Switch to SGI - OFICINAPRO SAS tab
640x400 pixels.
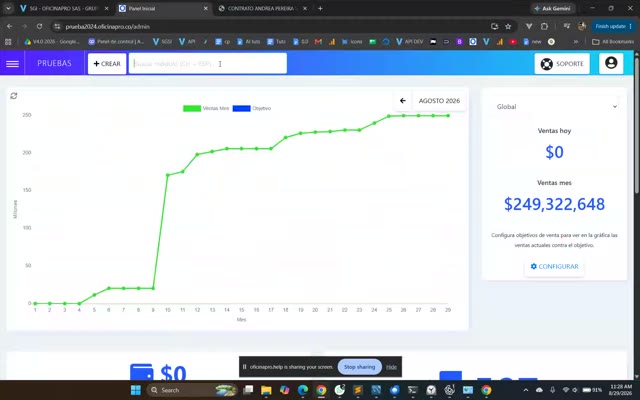[64, 8]
